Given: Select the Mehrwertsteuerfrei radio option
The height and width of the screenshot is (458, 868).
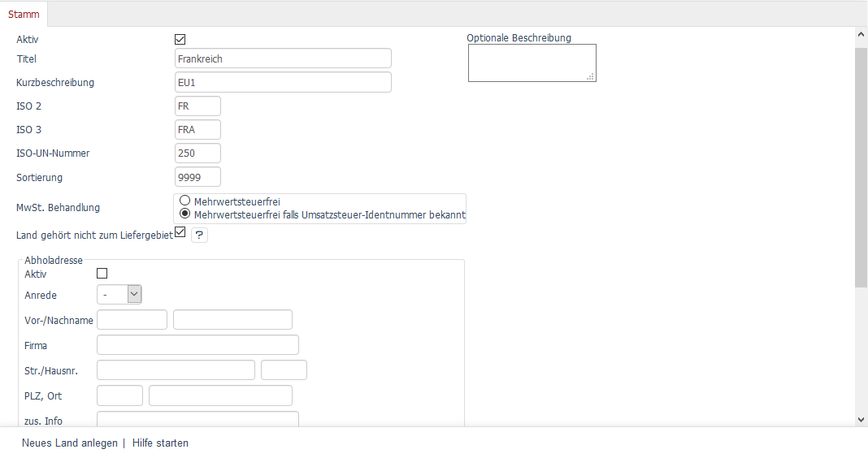Looking at the screenshot, I should 185,201.
